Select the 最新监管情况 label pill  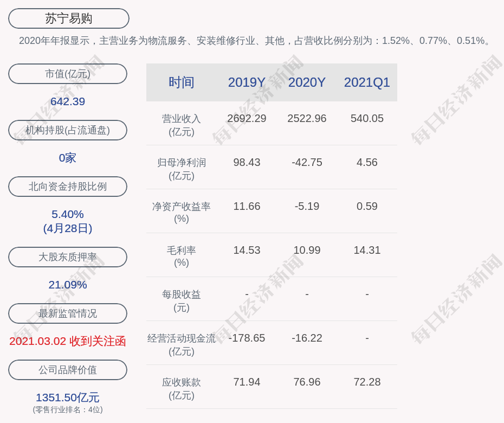point(68,313)
